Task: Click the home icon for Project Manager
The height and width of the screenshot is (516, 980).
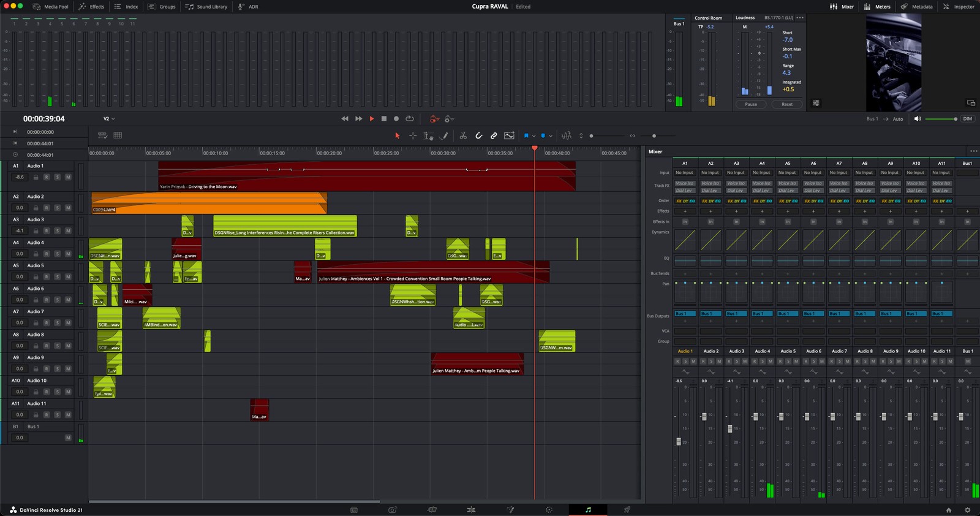Action: pyautogui.click(x=949, y=510)
